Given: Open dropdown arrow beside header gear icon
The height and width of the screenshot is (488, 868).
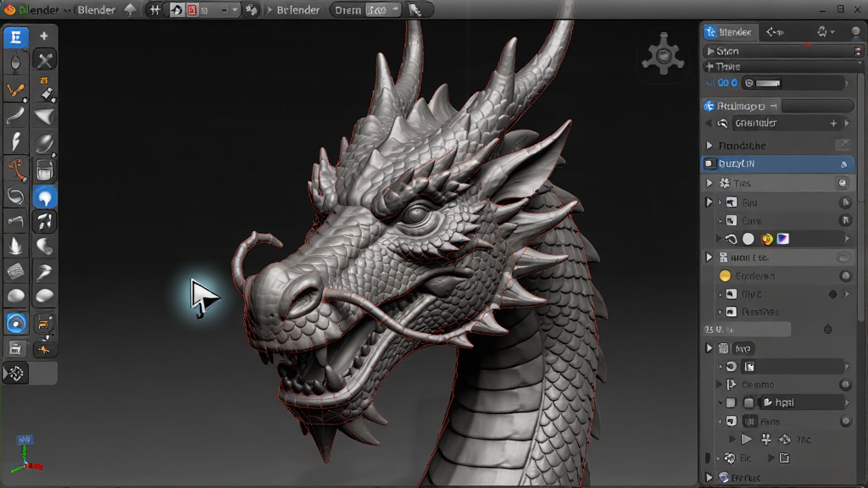Looking at the screenshot, I should tap(832, 32).
